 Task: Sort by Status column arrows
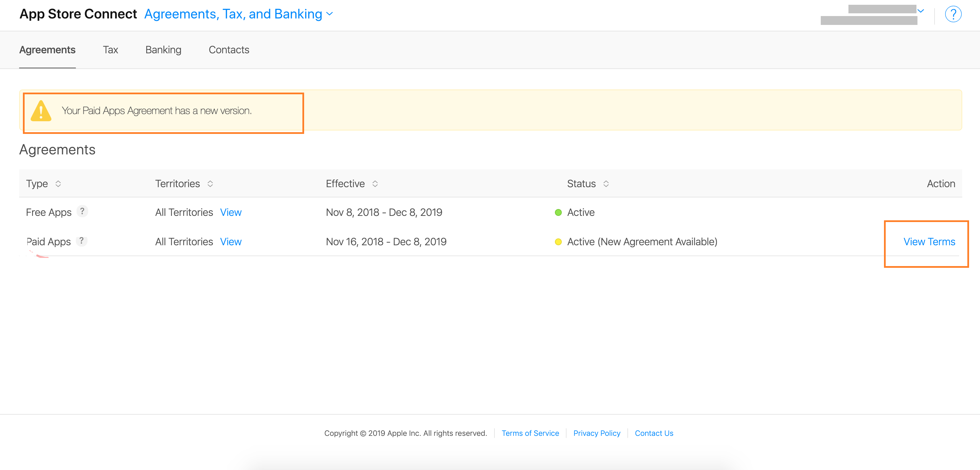(606, 184)
